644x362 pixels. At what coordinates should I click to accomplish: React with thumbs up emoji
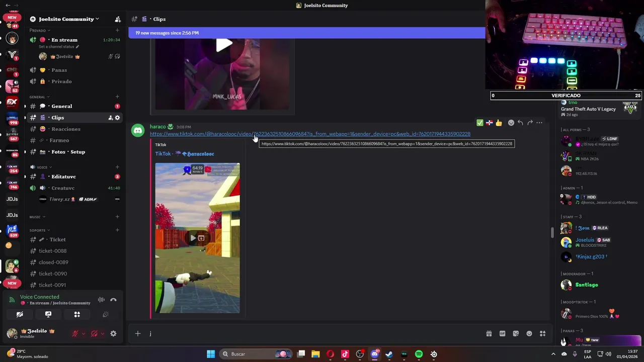click(499, 123)
